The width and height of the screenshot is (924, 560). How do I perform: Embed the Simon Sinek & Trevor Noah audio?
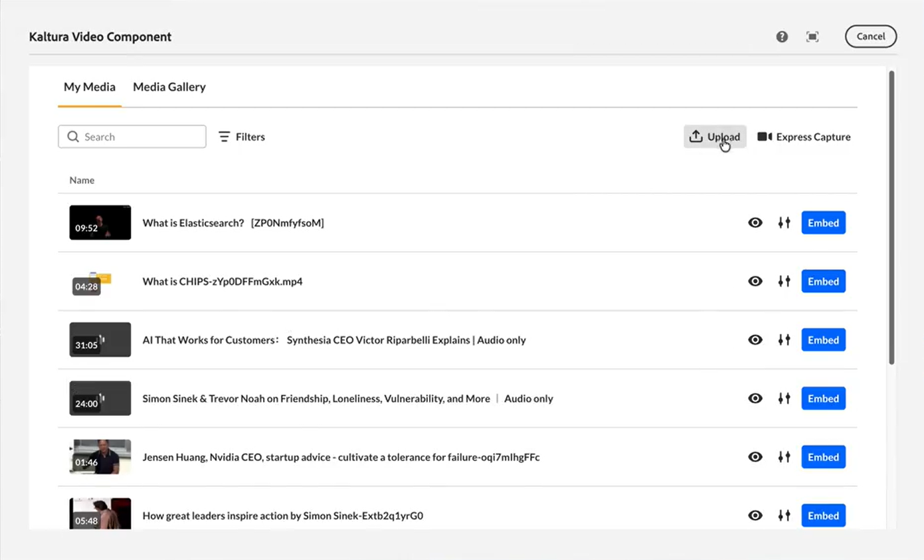click(x=823, y=399)
